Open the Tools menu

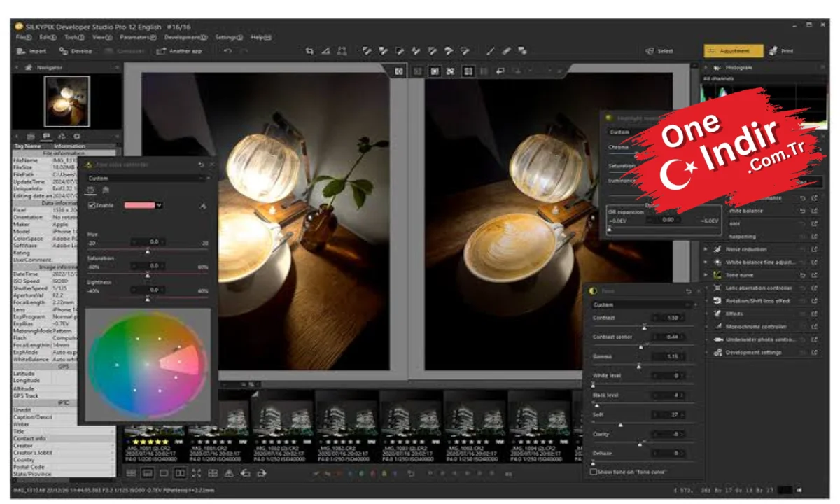pyautogui.click(x=74, y=37)
